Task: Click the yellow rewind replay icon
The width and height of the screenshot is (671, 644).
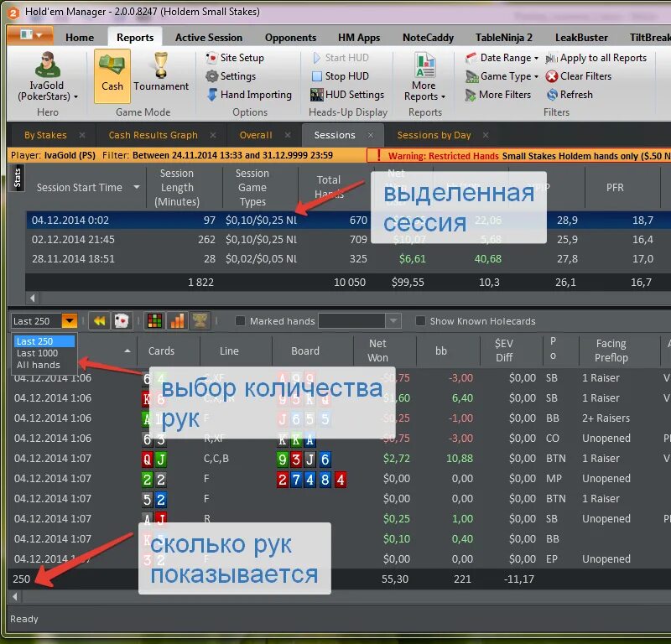Action: tap(99, 321)
